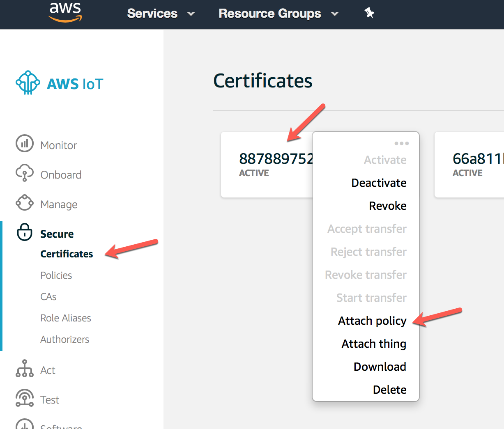The height and width of the screenshot is (429, 504).
Task: Click the Onboard cloud icon
Action: pyautogui.click(x=25, y=173)
